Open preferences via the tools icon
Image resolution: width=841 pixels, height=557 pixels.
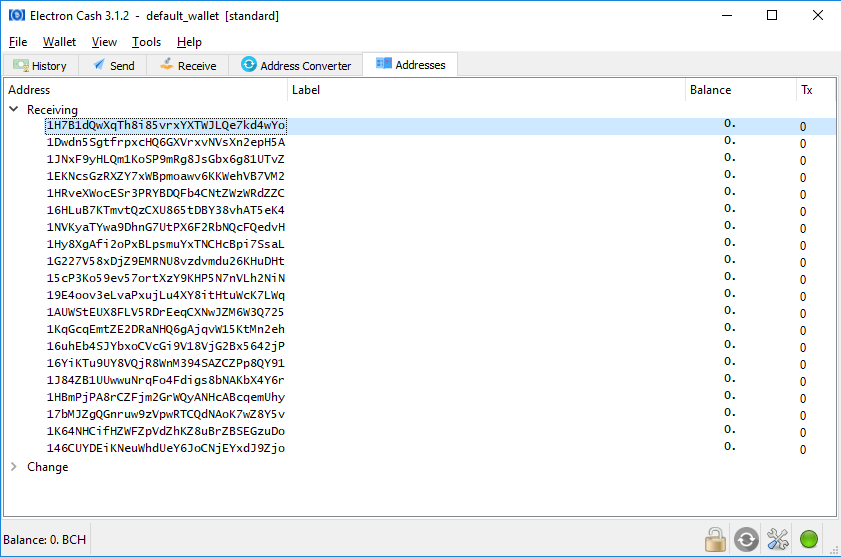777,539
